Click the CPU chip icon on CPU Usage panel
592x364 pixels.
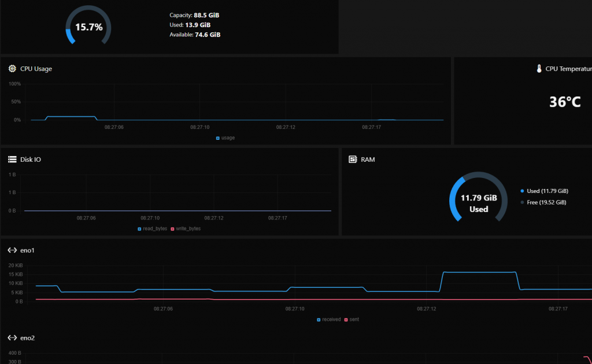(x=12, y=68)
